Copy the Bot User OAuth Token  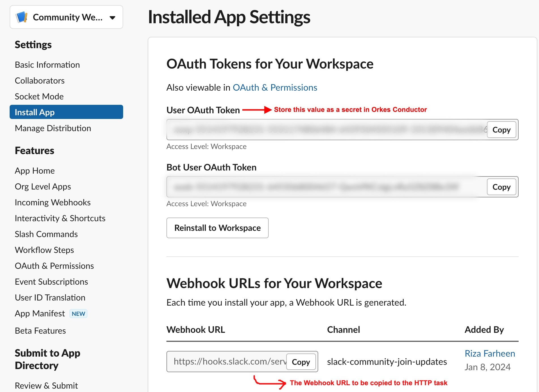coord(501,187)
